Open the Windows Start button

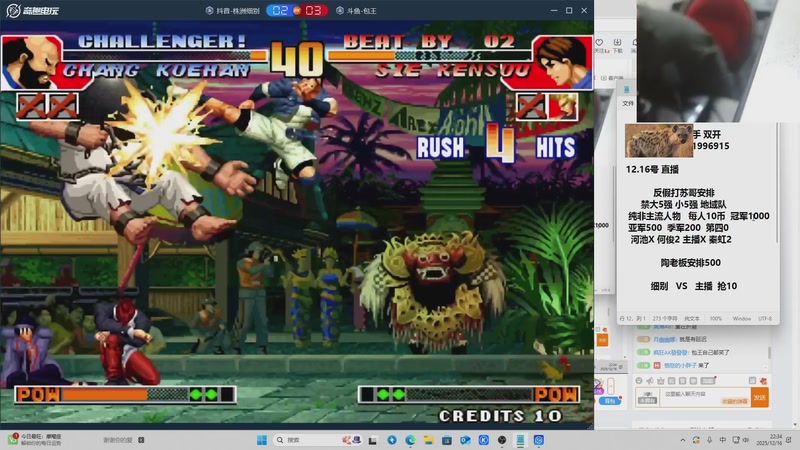pos(262,440)
